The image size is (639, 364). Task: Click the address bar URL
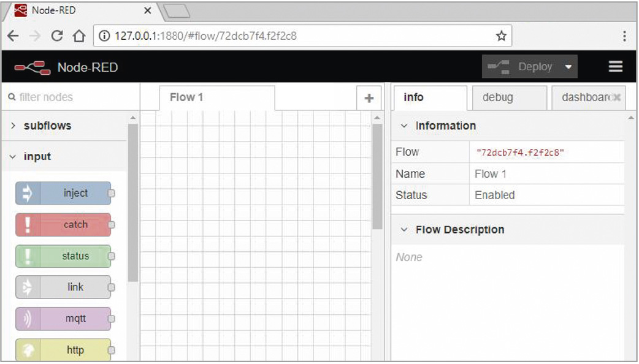pos(205,36)
